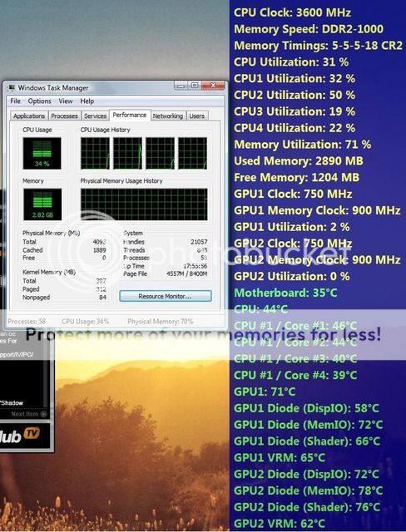Click the Memory Speed: DDR2-1000 line
Image resolution: width=406 pixels, height=532 pixels.
[x=309, y=29]
